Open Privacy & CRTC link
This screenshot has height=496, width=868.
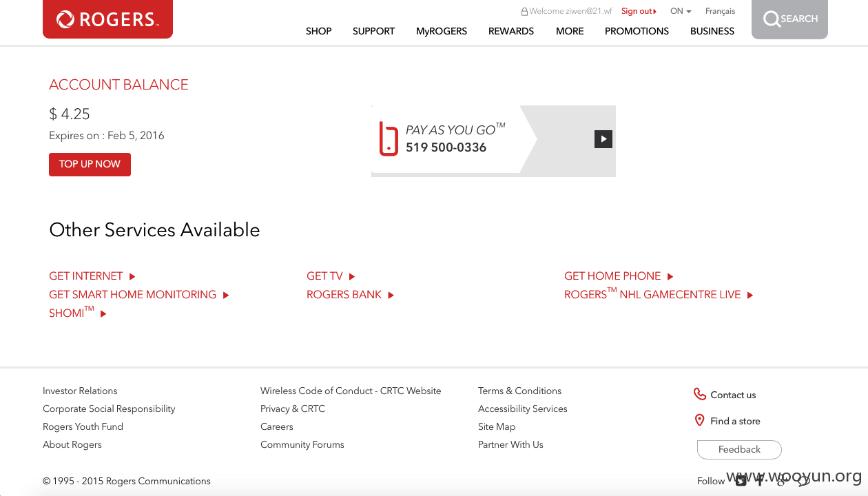tap(293, 409)
